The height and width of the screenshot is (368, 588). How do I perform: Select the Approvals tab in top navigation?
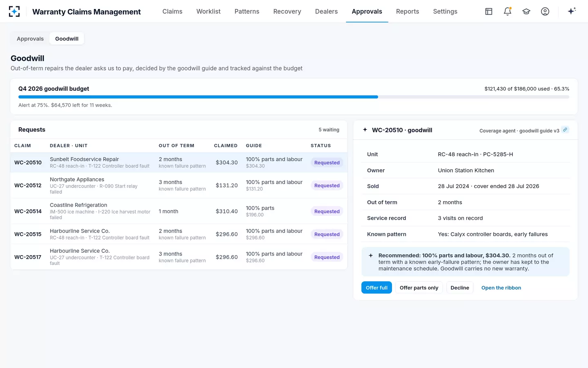tap(367, 11)
